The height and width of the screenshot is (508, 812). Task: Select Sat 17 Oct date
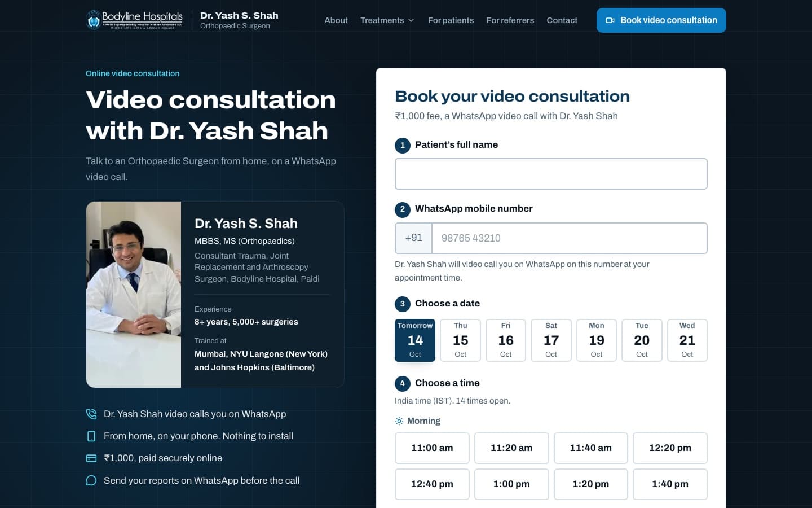click(551, 340)
